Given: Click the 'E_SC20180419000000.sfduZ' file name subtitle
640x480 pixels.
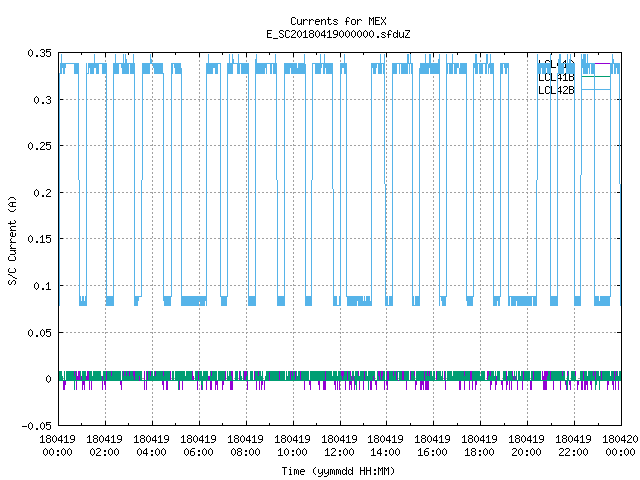Looking at the screenshot, I should [338, 34].
